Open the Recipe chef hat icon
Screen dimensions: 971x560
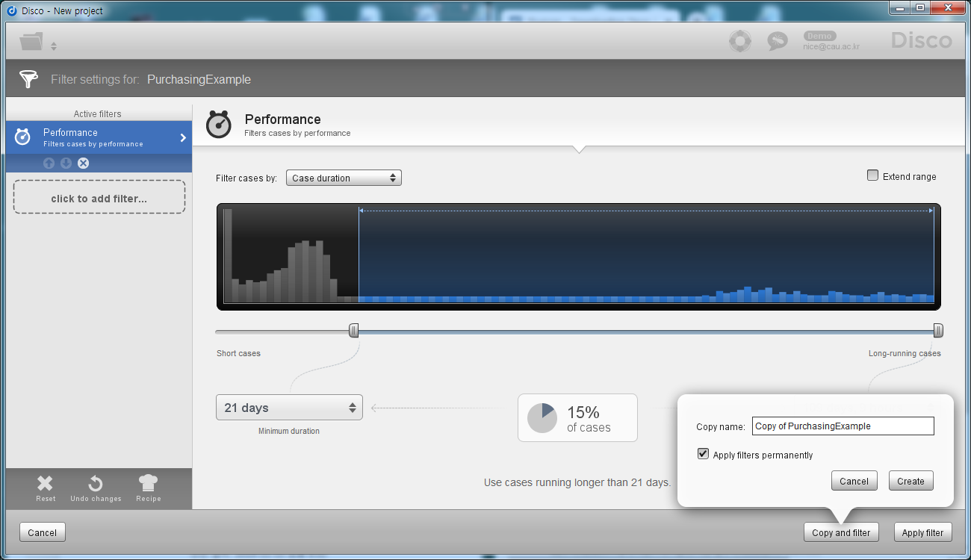(149, 489)
